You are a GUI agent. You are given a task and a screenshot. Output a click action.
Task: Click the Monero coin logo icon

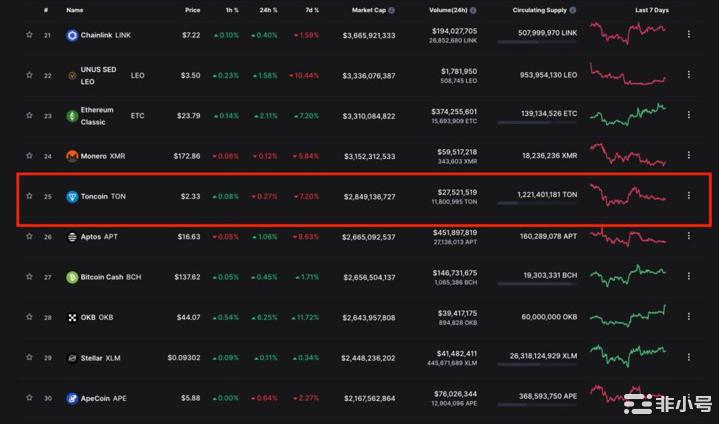(x=72, y=156)
